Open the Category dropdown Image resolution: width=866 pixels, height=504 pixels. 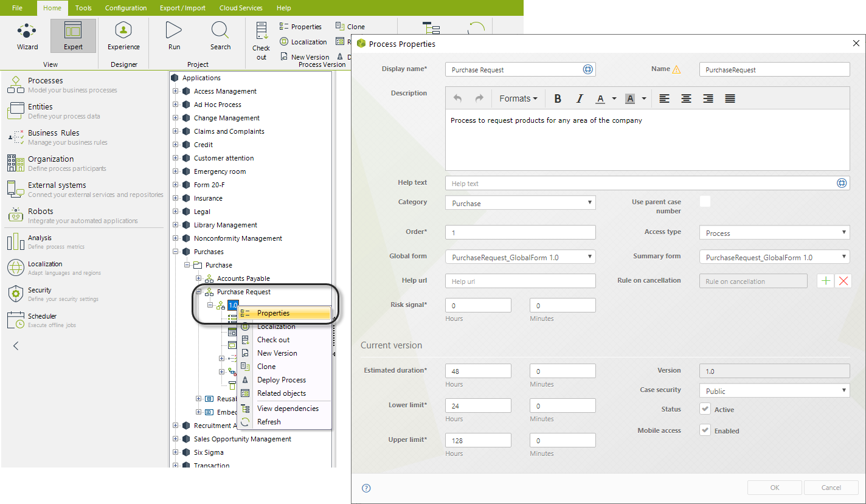coord(521,203)
